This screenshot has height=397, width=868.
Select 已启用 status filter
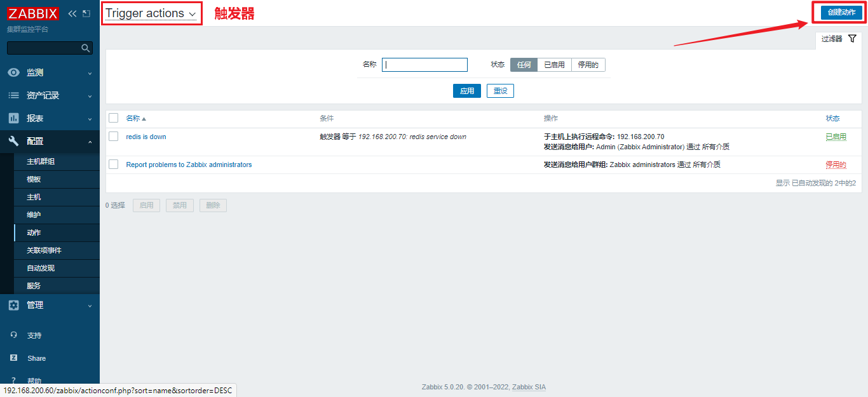554,65
